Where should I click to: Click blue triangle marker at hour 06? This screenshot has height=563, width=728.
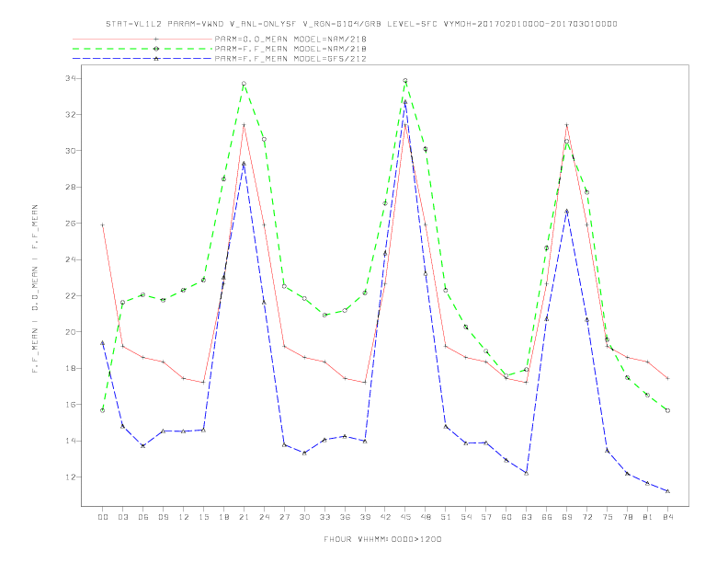coord(143,446)
